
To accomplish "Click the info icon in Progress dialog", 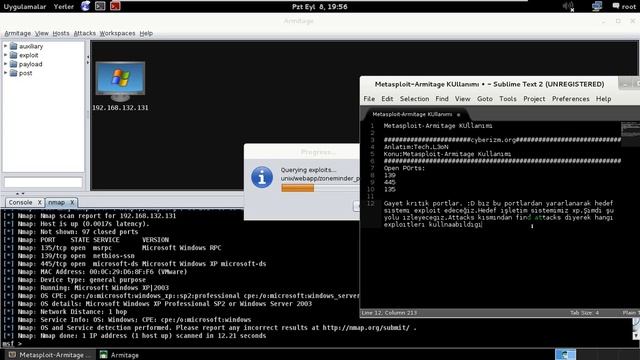I will pyautogui.click(x=262, y=177).
